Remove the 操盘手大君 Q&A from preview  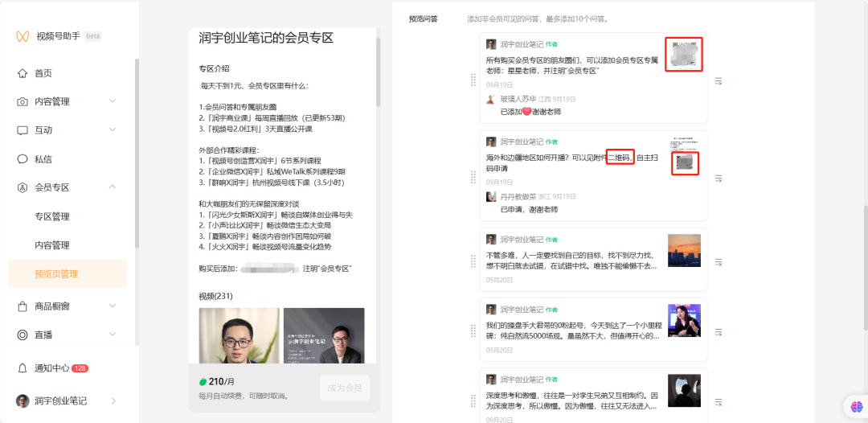(719, 331)
